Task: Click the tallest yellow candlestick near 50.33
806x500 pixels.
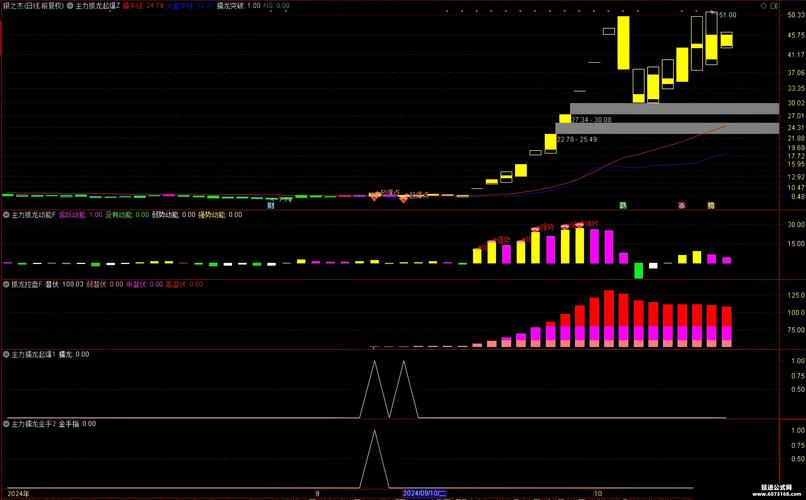Action: click(623, 43)
